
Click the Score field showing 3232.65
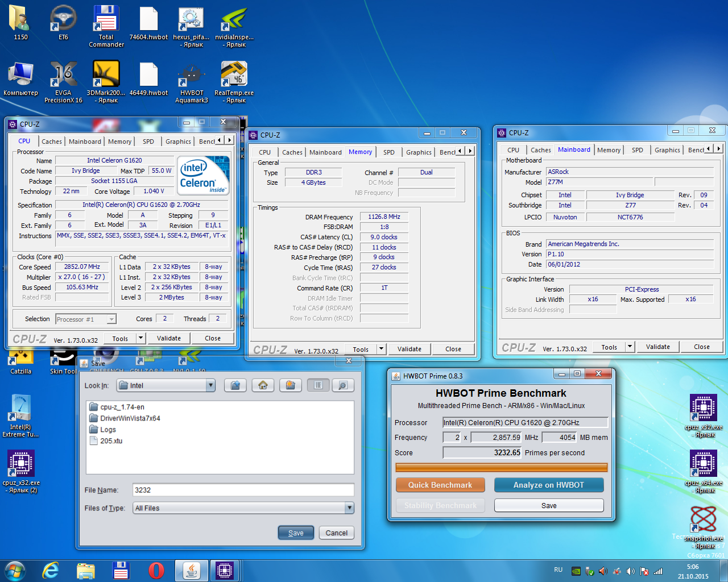coord(482,453)
